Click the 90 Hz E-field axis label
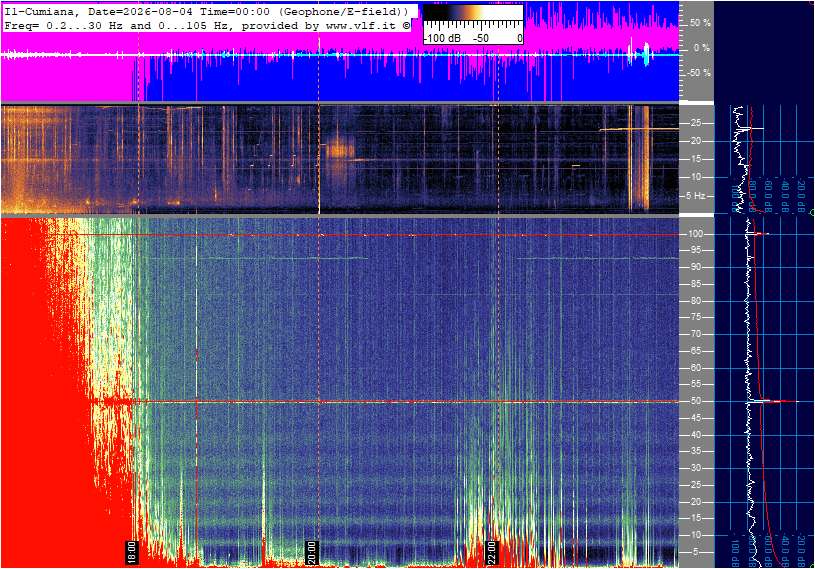Screen dimensions: 815x569 pyautogui.click(x=695, y=267)
